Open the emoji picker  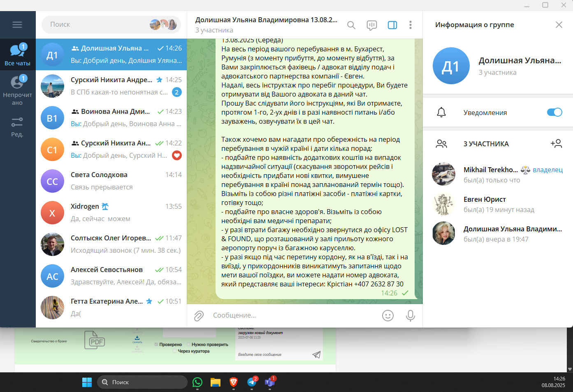[388, 316]
